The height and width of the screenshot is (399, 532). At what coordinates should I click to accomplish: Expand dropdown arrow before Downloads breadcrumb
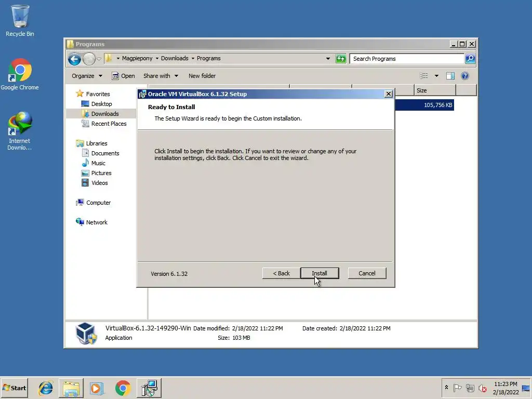pos(157,58)
